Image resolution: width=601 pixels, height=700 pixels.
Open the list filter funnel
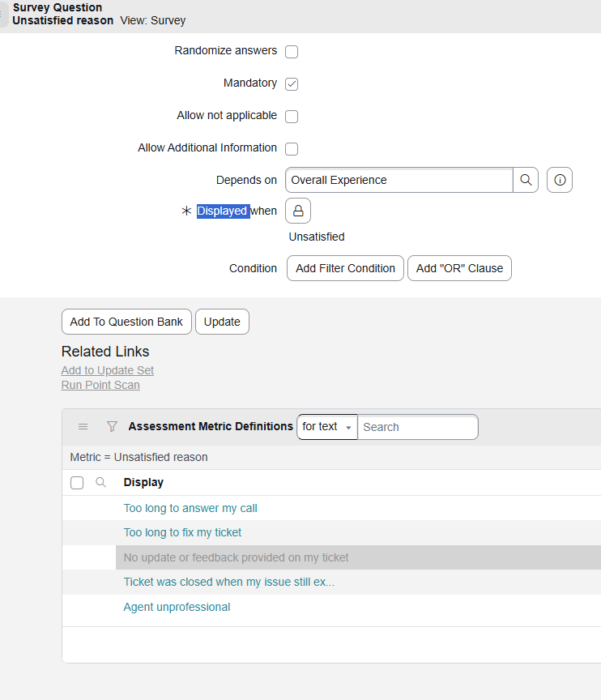pos(112,427)
